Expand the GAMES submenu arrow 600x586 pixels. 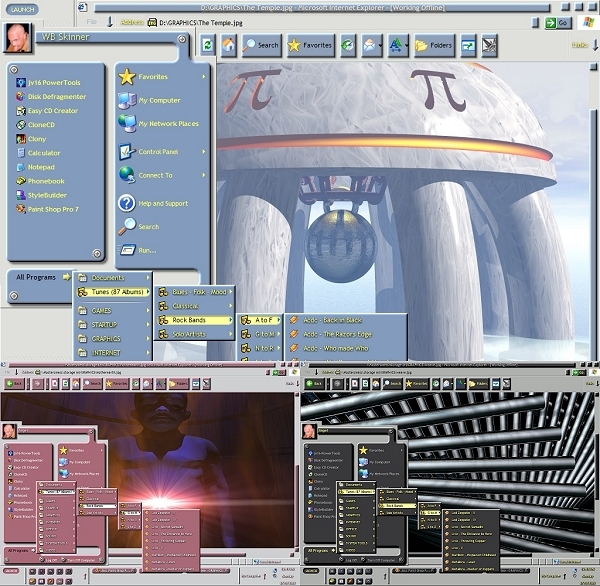(x=148, y=310)
